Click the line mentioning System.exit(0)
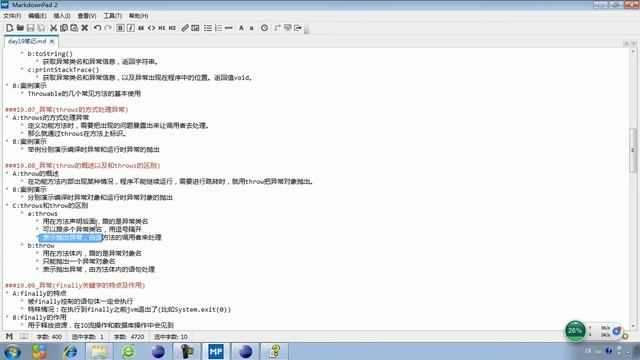Image resolution: width=640 pixels, height=360 pixels. 129,309
